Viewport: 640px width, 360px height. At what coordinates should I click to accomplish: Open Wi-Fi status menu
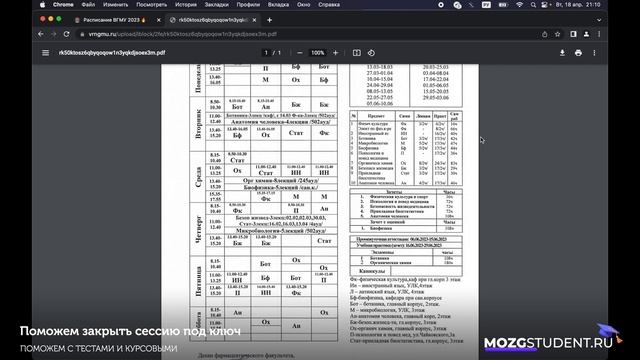(519, 5)
